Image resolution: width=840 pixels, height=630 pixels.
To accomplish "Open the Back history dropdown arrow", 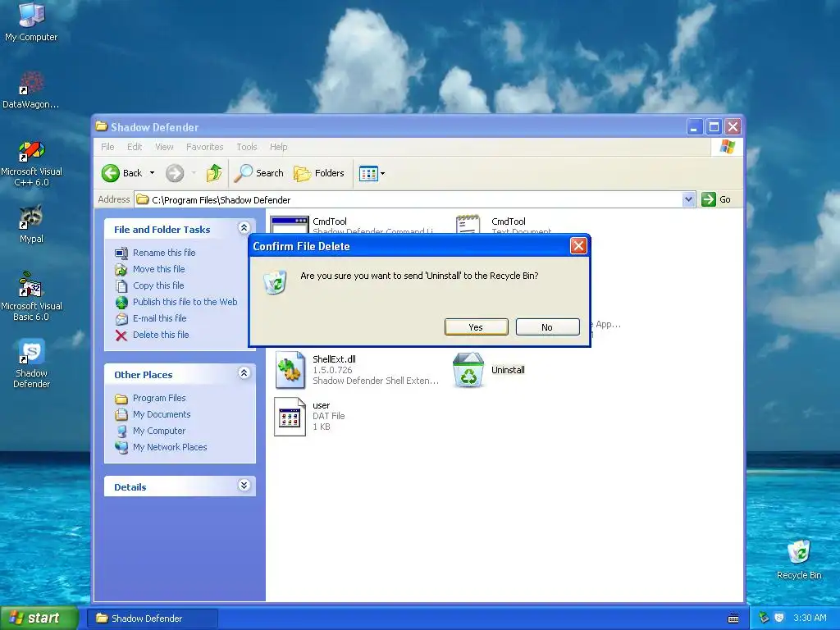I will [152, 173].
